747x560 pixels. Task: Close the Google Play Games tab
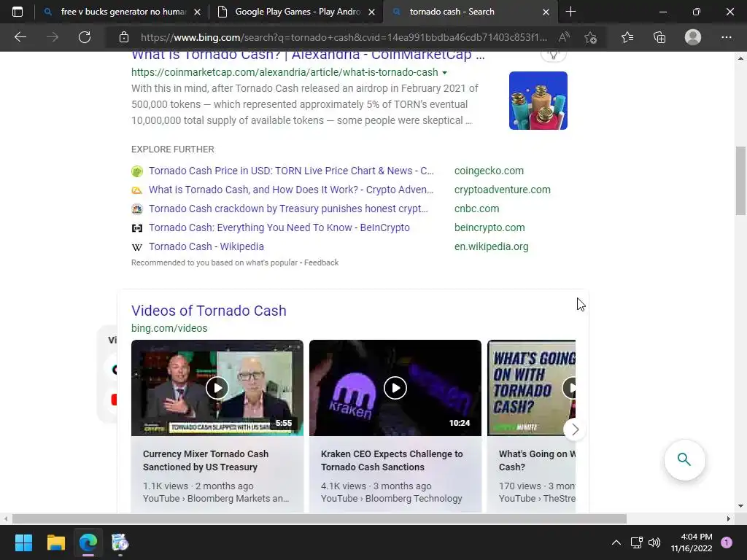click(372, 12)
